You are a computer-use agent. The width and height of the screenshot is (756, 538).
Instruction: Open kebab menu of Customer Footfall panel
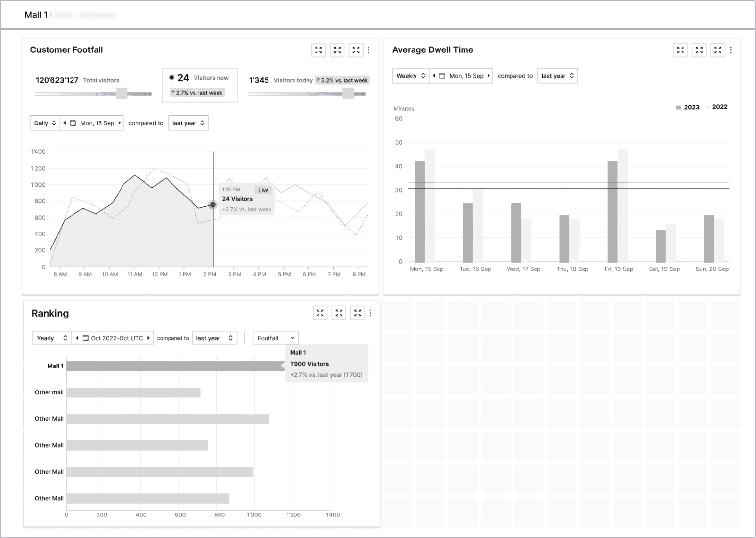pos(369,50)
